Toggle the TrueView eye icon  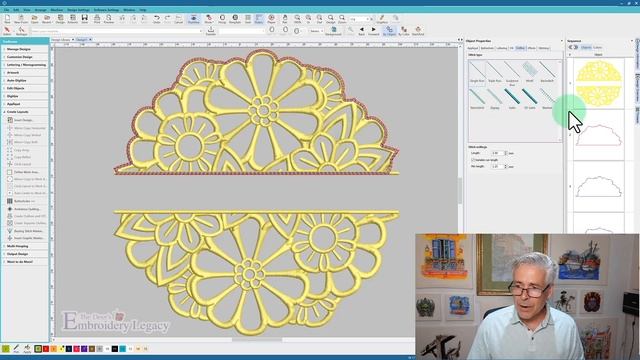coord(193,18)
